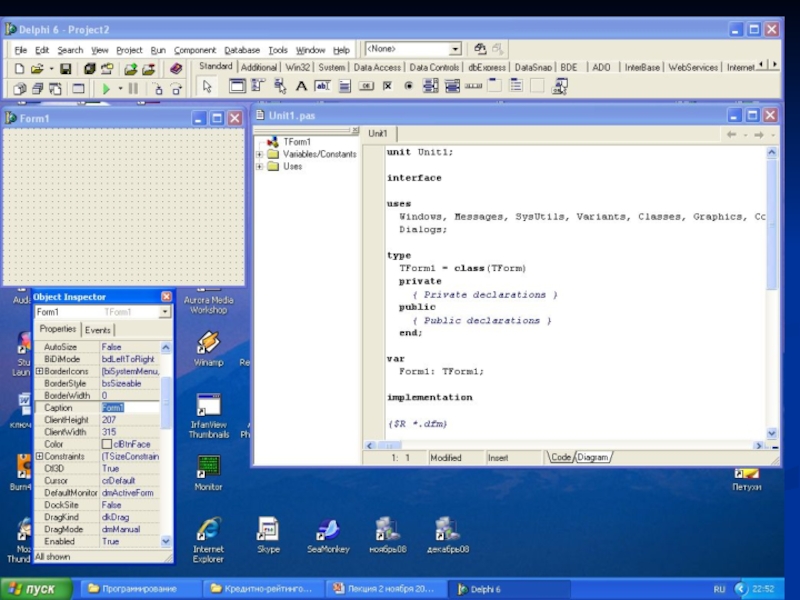Click the Color property clBtnFace swatch
The height and width of the screenshot is (600, 800).
point(107,444)
